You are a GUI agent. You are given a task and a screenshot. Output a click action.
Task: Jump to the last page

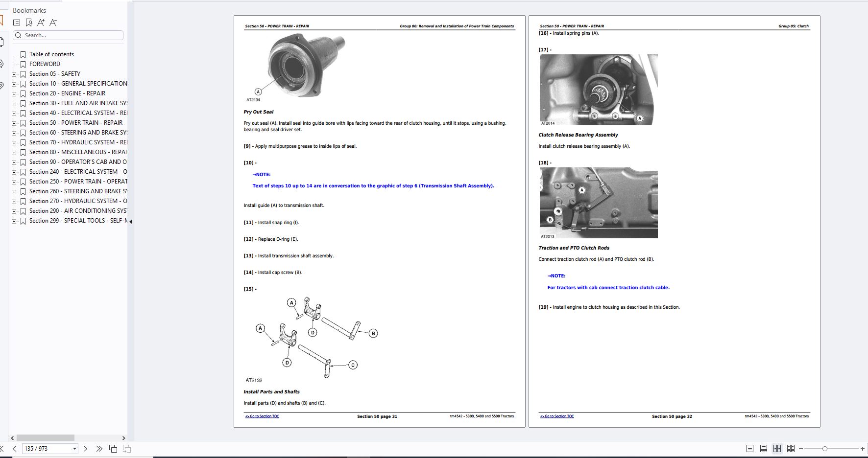tap(99, 449)
